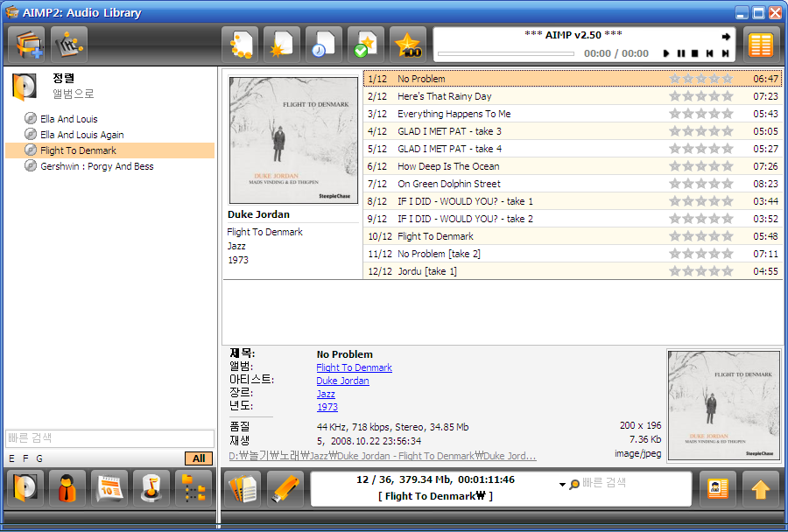788x532 pixels.
Task: Click the large album cover thumbnail
Action: coord(293,140)
